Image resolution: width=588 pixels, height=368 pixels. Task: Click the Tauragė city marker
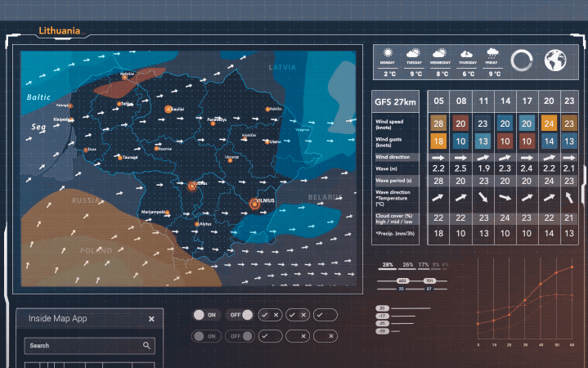tap(120, 158)
